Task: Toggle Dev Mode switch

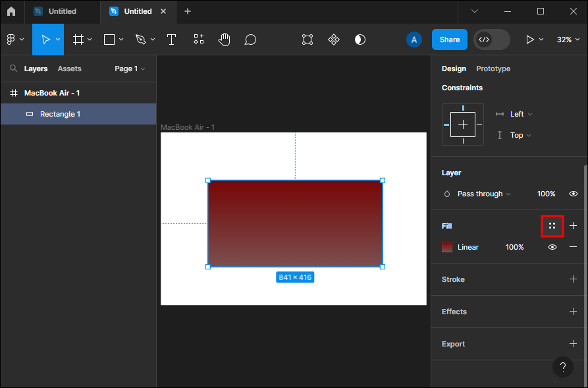Action: click(491, 40)
